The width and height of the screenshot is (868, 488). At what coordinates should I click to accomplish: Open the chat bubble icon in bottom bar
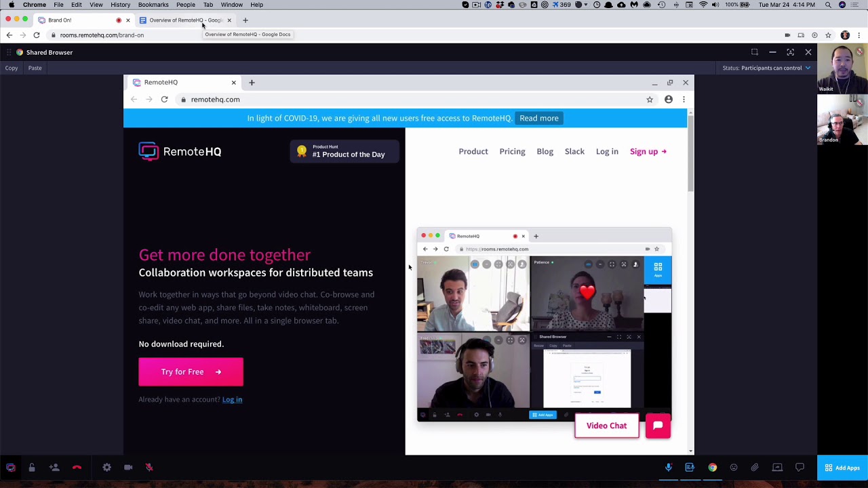(x=800, y=468)
